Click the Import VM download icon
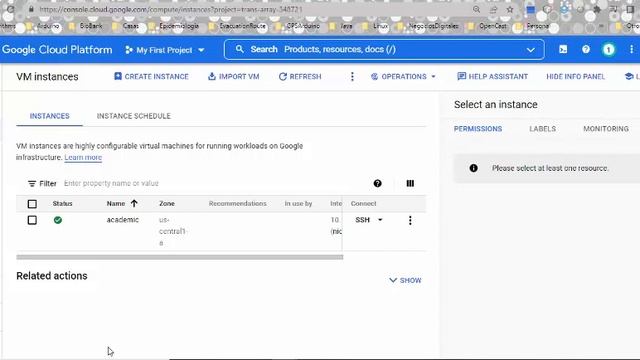640x360 pixels. click(x=211, y=76)
